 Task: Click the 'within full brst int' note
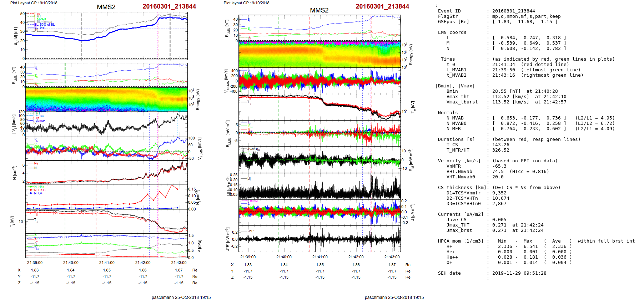coord(606,241)
